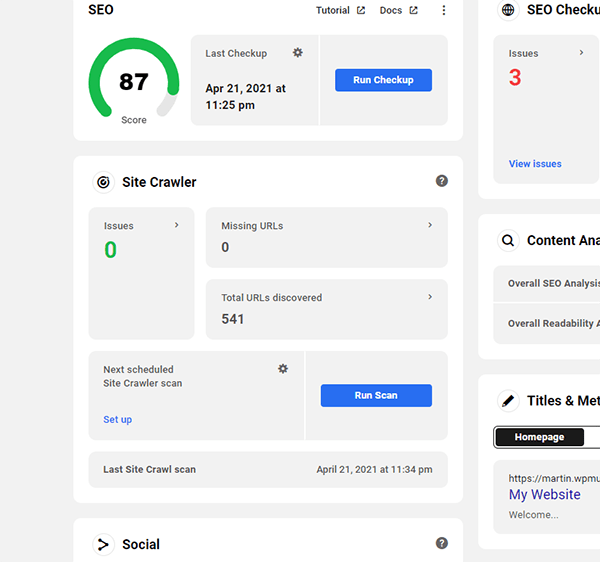Click the Social share icon
The width and height of the screenshot is (600, 562).
(102, 544)
